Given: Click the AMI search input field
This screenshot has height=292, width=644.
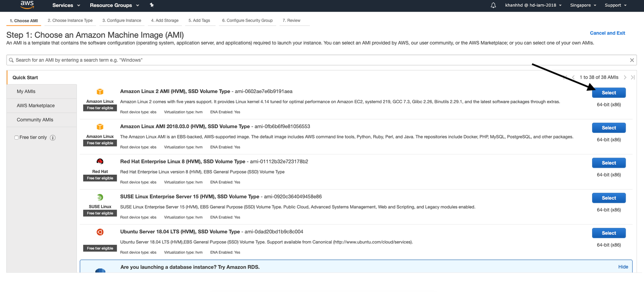Looking at the screenshot, I should (312, 60).
